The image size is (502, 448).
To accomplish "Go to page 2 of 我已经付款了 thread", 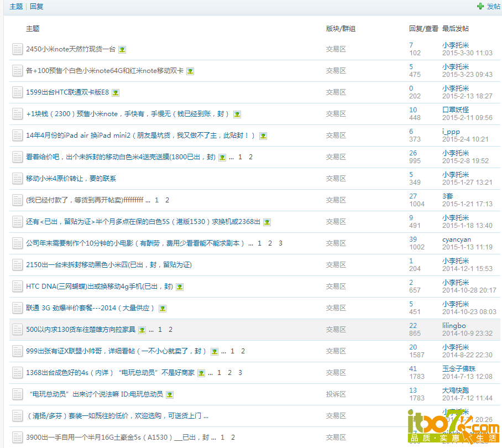I will tap(167, 200).
